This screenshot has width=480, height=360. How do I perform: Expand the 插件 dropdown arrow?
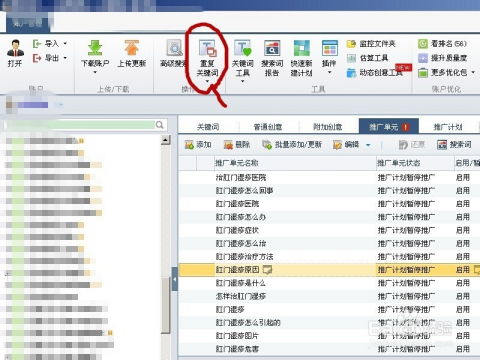(330, 72)
